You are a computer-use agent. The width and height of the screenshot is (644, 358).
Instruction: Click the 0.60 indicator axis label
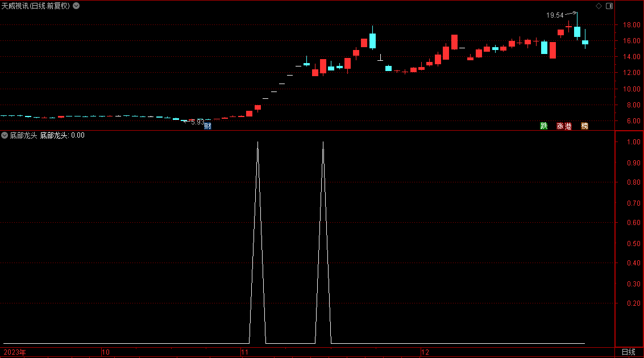pyautogui.click(x=633, y=223)
